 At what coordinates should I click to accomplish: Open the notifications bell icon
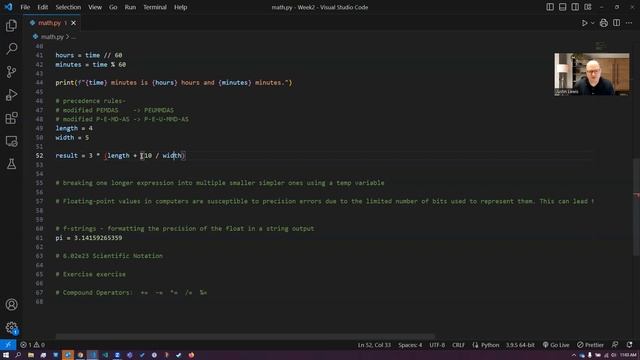point(629,345)
